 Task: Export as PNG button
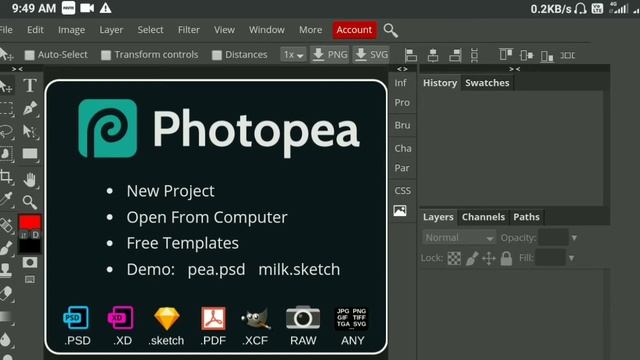[330, 55]
